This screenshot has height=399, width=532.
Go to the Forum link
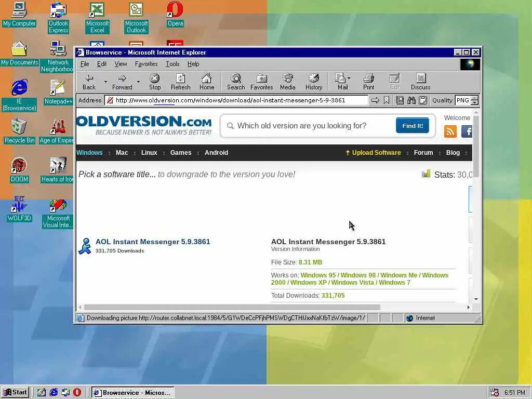pyautogui.click(x=423, y=153)
